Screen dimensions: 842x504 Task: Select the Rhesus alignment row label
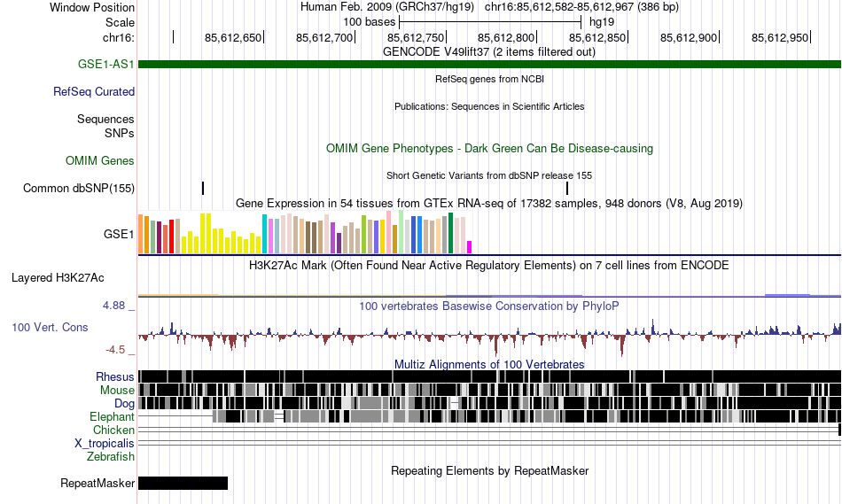115,376
